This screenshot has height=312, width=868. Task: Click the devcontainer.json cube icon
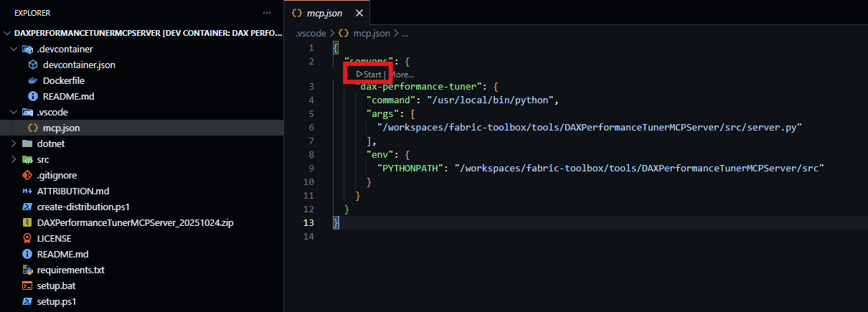32,65
